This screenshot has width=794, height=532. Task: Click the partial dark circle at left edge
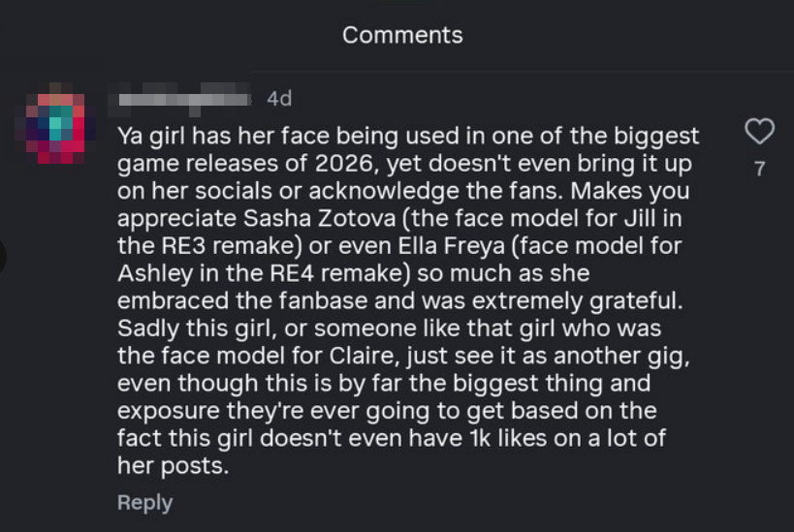(3, 256)
